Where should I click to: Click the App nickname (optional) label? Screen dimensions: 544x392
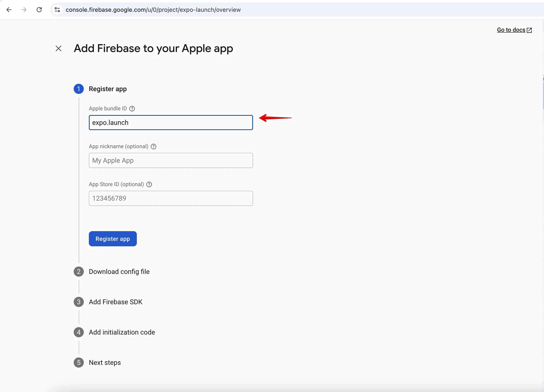[x=119, y=146]
